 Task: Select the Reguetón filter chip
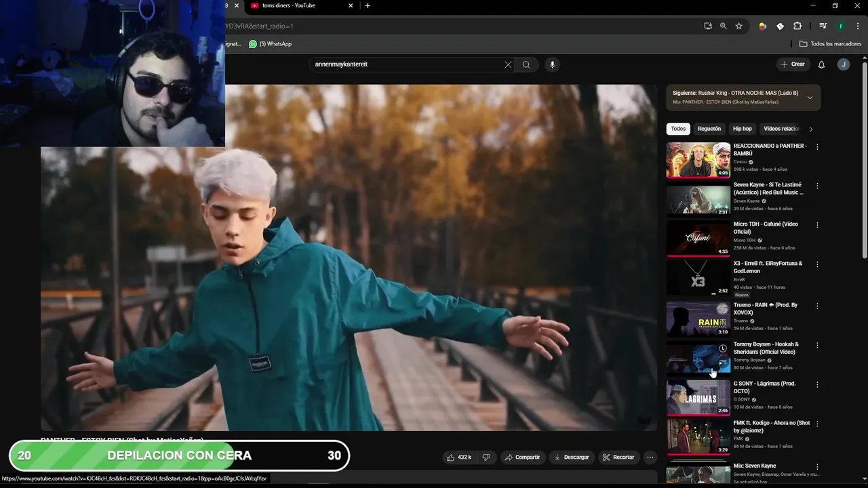pyautogui.click(x=709, y=129)
